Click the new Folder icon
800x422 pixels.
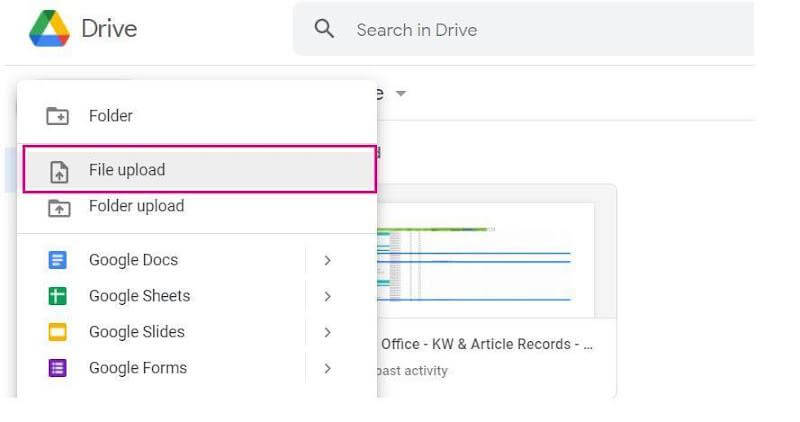(x=58, y=116)
